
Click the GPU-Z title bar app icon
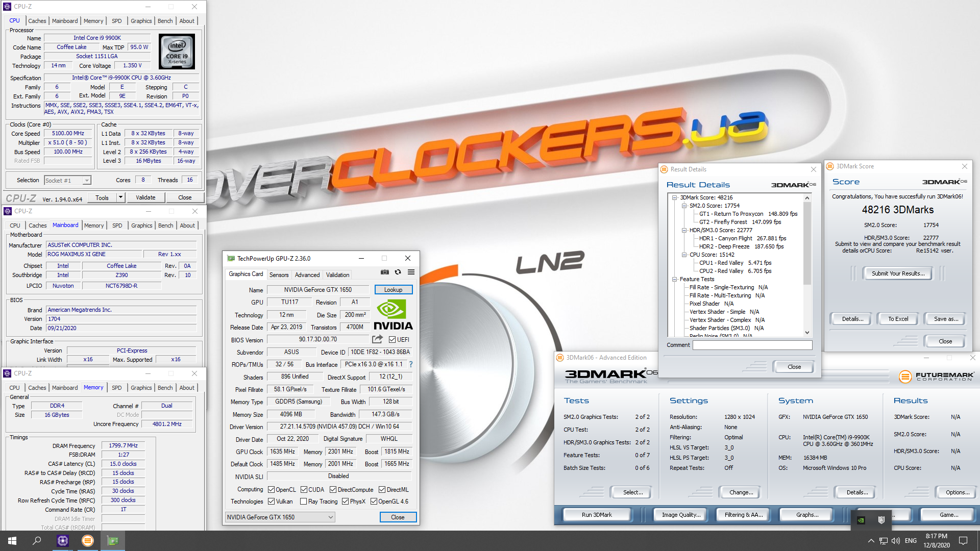(231, 259)
